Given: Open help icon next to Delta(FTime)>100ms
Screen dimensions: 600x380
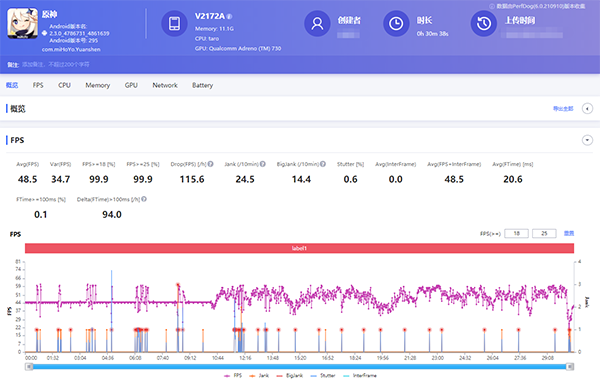Looking at the screenshot, I should coord(144,199).
